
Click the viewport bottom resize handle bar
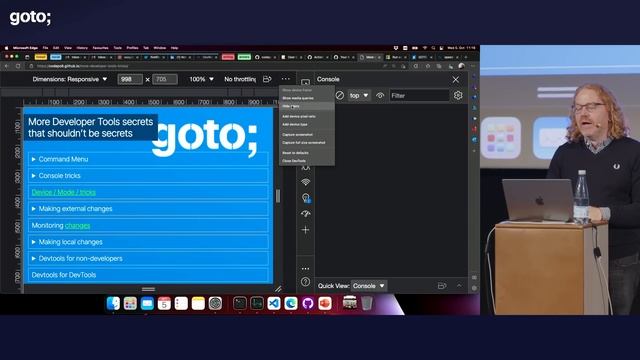pyautogui.click(x=148, y=289)
